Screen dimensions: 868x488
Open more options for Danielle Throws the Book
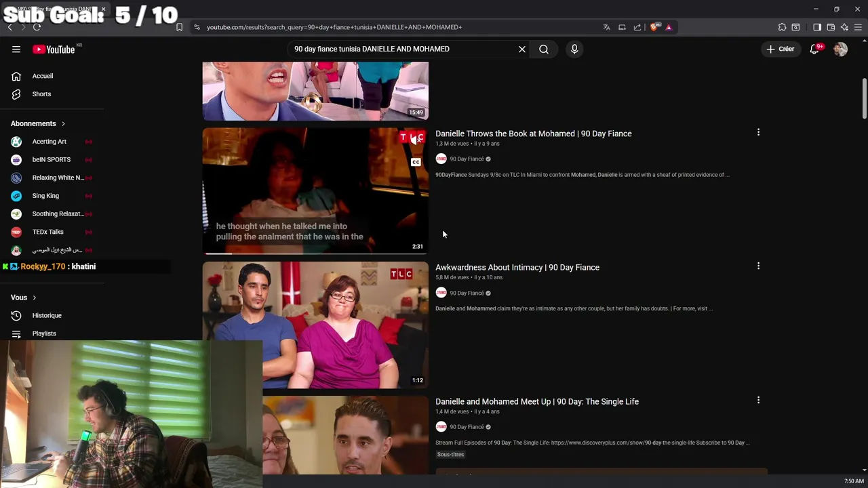click(758, 132)
